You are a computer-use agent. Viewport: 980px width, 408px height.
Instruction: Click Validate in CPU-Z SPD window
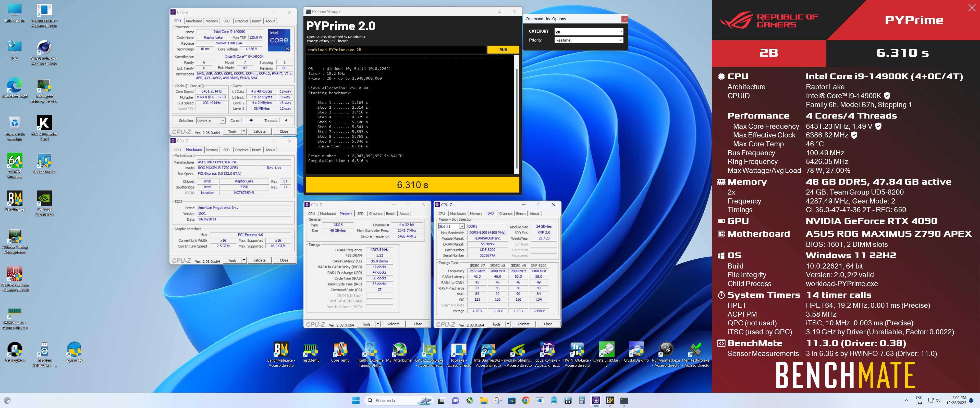coord(523,324)
